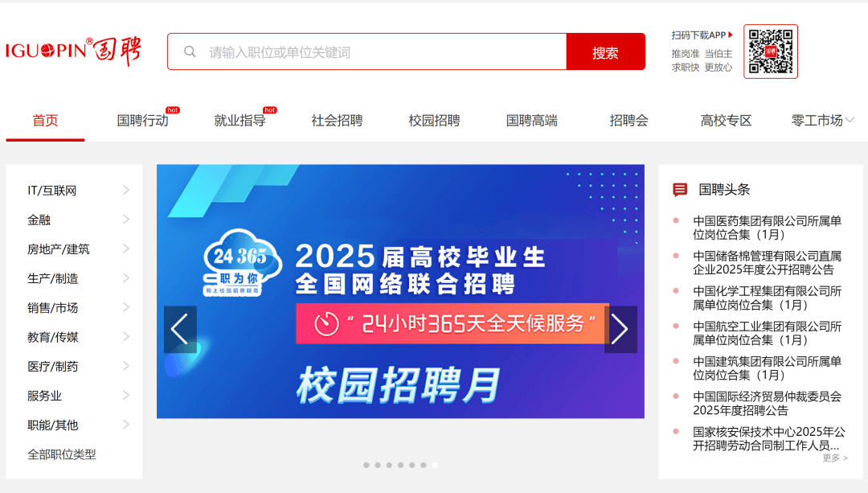Click the 24 365 cloud badge on banner
This screenshot has width=868, height=493.
(241, 262)
